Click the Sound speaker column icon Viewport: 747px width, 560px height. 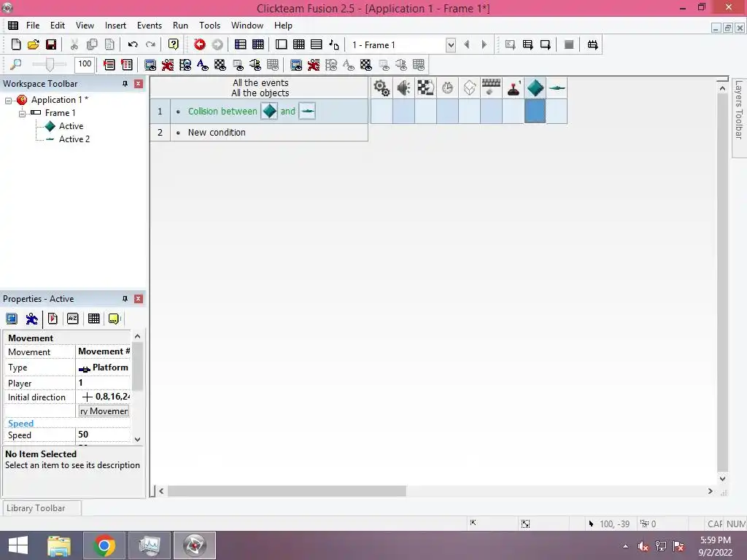tap(403, 87)
